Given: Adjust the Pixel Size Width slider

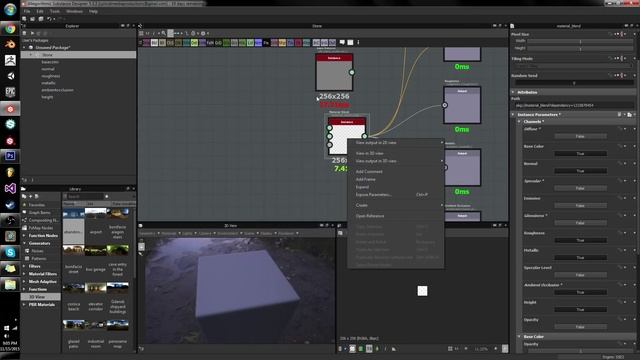Looking at the screenshot, I should pyautogui.click(x=580, y=41).
